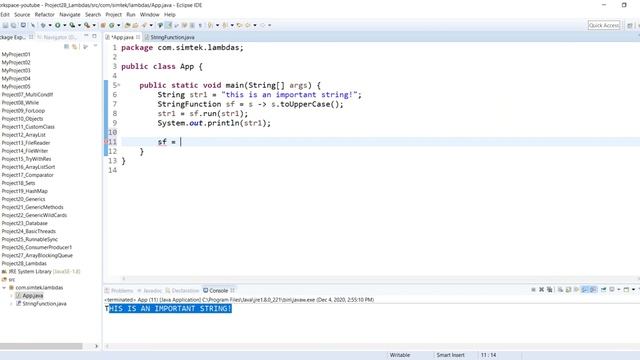Click the Open Type toolbar icon

[x=127, y=25]
